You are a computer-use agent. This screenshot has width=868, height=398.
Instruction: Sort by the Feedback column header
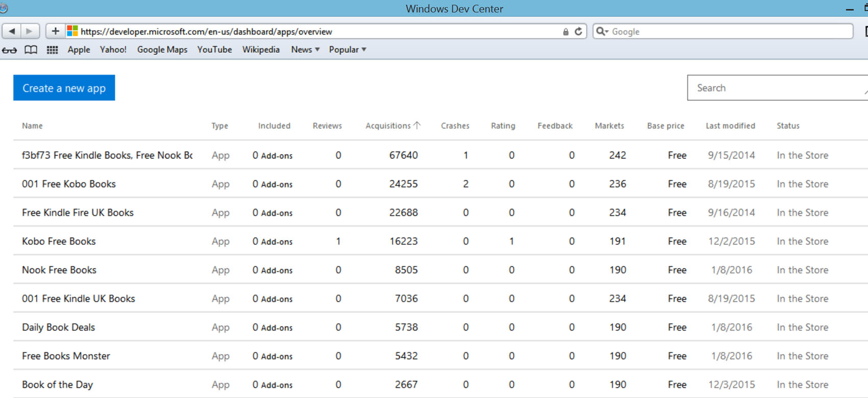[x=555, y=126]
